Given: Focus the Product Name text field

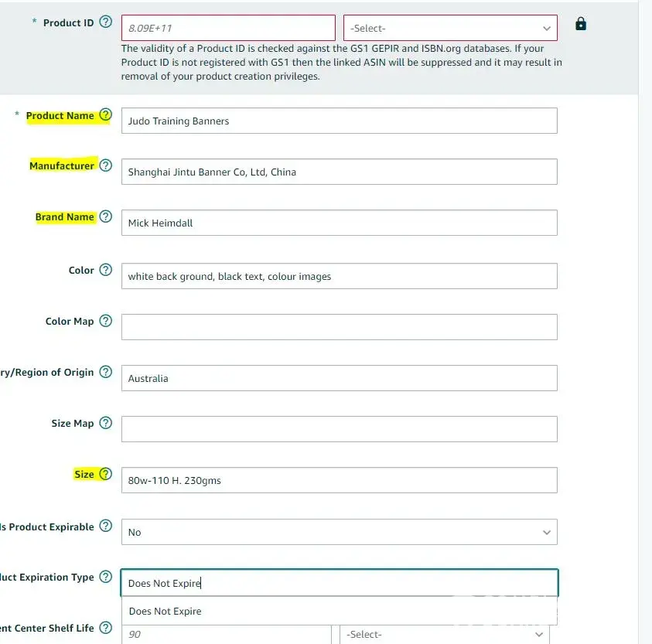Looking at the screenshot, I should pos(339,121).
